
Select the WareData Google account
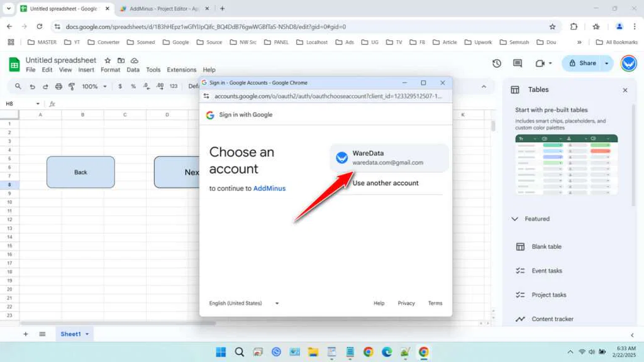[388, 157]
